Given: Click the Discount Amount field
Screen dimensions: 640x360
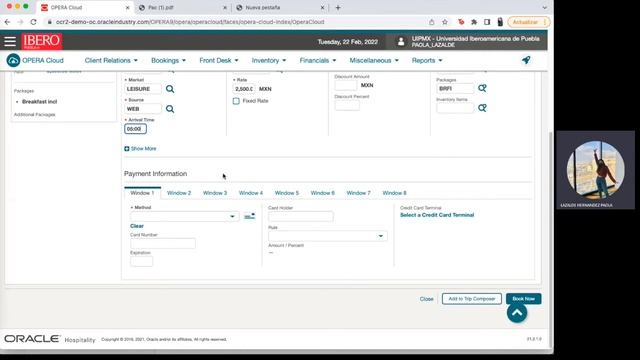Looking at the screenshot, I should pyautogui.click(x=346, y=85).
